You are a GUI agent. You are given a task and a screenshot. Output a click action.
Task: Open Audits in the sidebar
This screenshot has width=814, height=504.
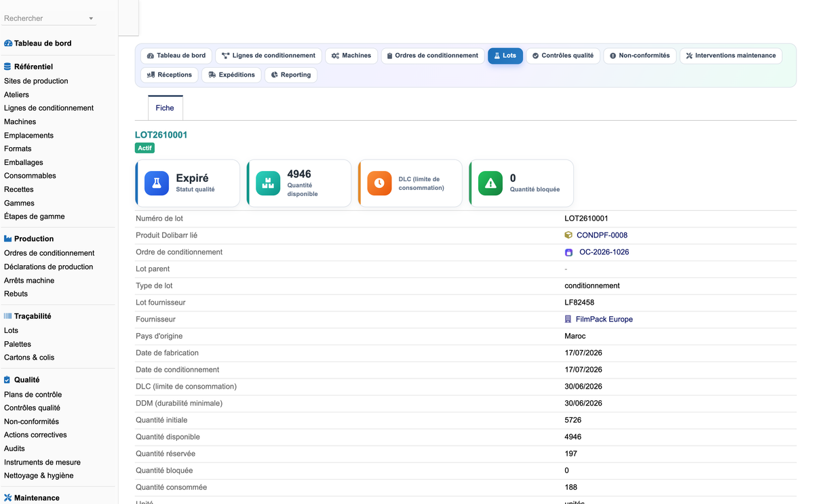click(14, 448)
